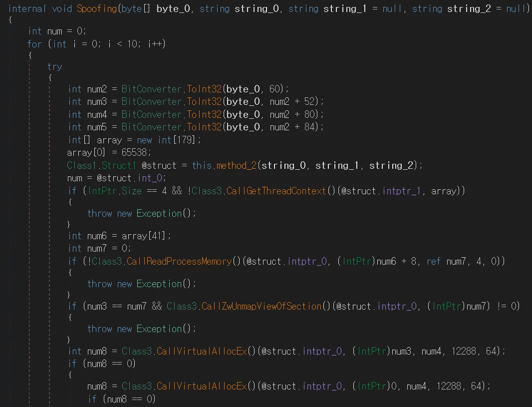Click the 'i < 10' loop condition
The image size is (532, 407).
[x=124, y=44]
